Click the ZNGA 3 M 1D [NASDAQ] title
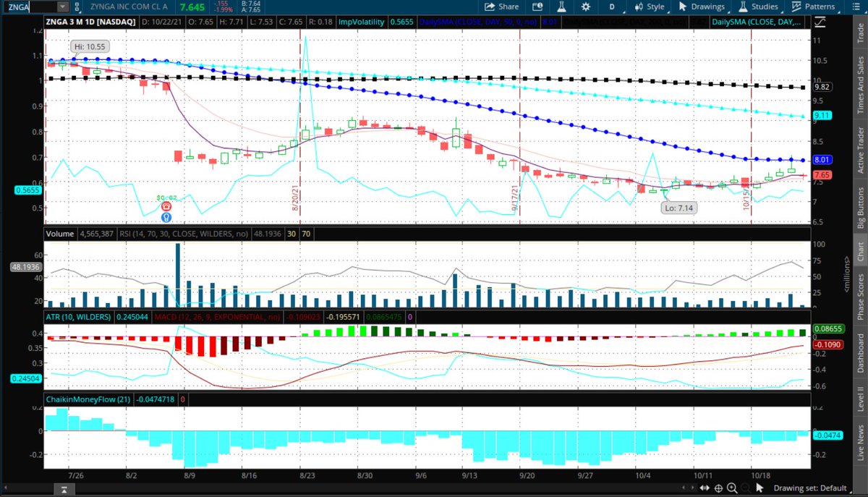This screenshot has height=497, width=868. tap(91, 22)
